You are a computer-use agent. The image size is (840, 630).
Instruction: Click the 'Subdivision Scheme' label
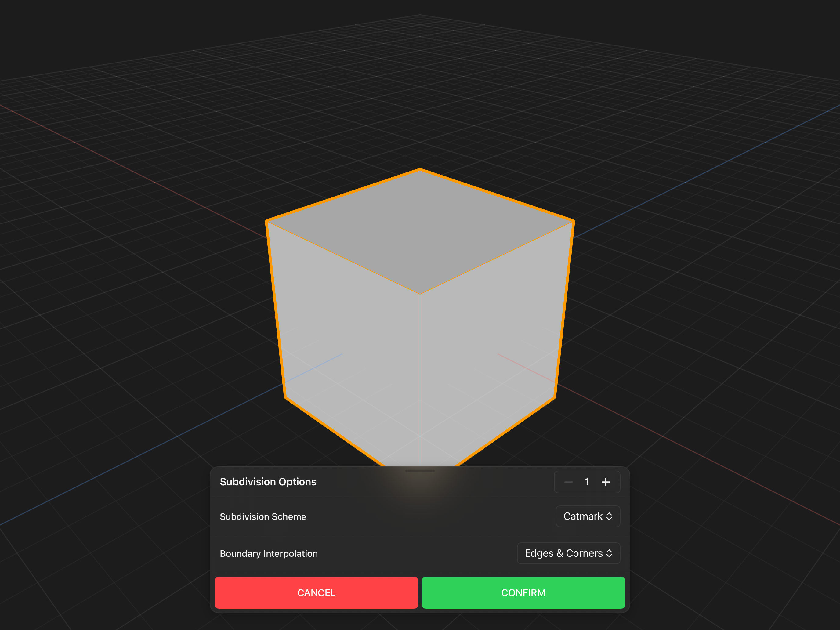click(x=263, y=516)
